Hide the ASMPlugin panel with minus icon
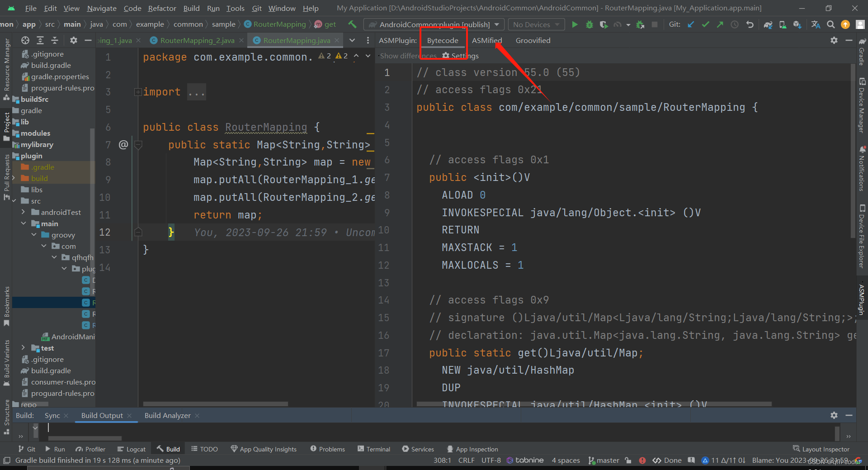The height and width of the screenshot is (470, 868). tap(849, 40)
